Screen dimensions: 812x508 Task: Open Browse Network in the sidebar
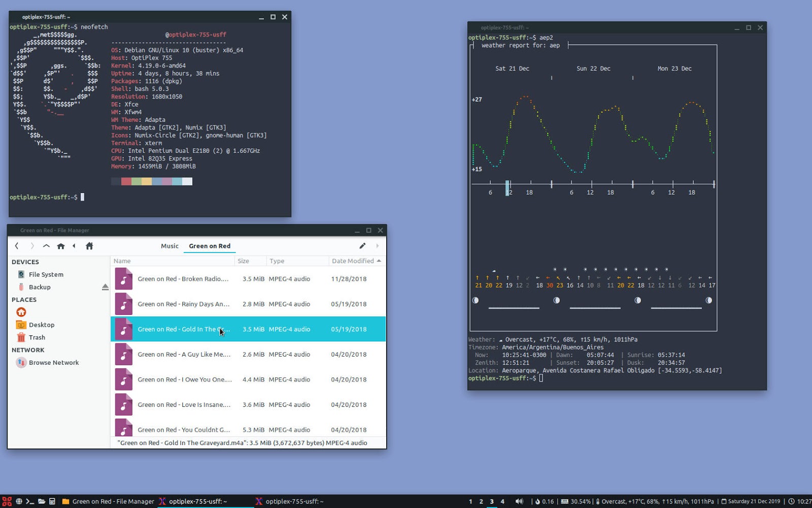[x=54, y=362]
